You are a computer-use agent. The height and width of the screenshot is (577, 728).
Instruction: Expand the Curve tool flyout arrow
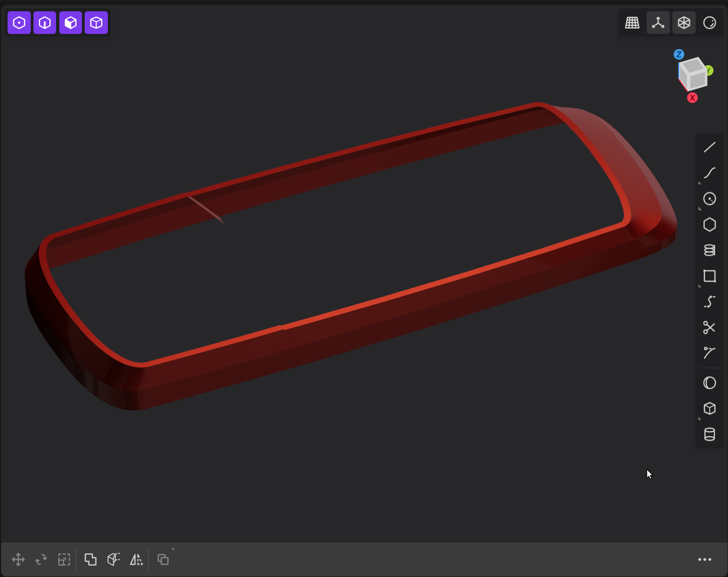(x=700, y=183)
